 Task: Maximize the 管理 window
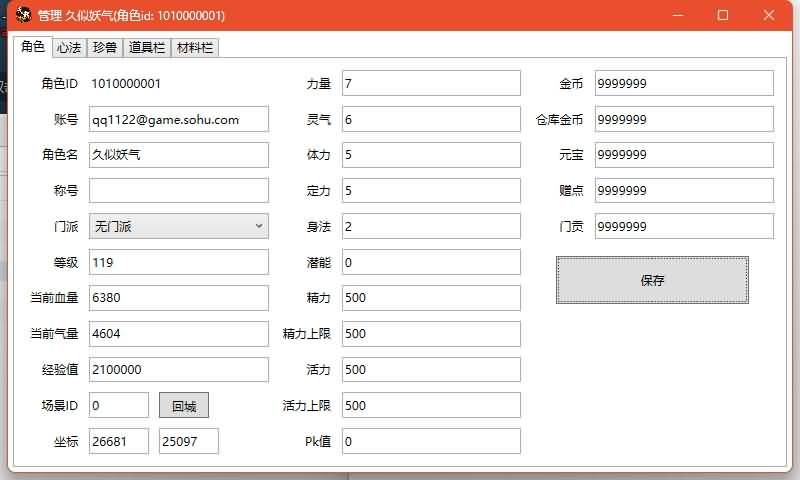point(722,15)
